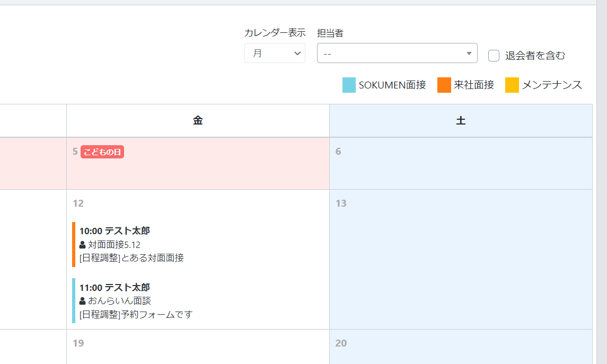
Task: Open the 11:00 テスト太郎 event
Action: pos(115,288)
